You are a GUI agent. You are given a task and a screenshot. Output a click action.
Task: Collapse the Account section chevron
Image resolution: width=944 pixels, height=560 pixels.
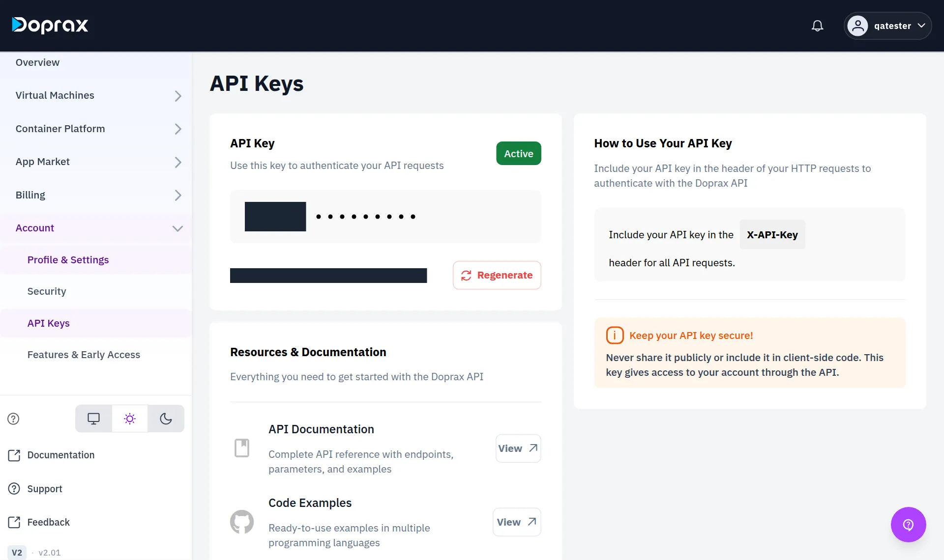pyautogui.click(x=177, y=228)
